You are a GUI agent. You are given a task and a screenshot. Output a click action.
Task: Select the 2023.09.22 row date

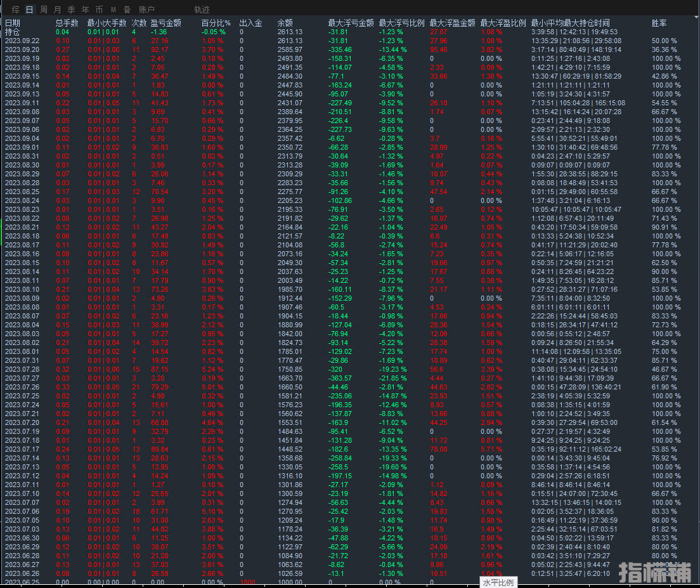(x=22, y=41)
